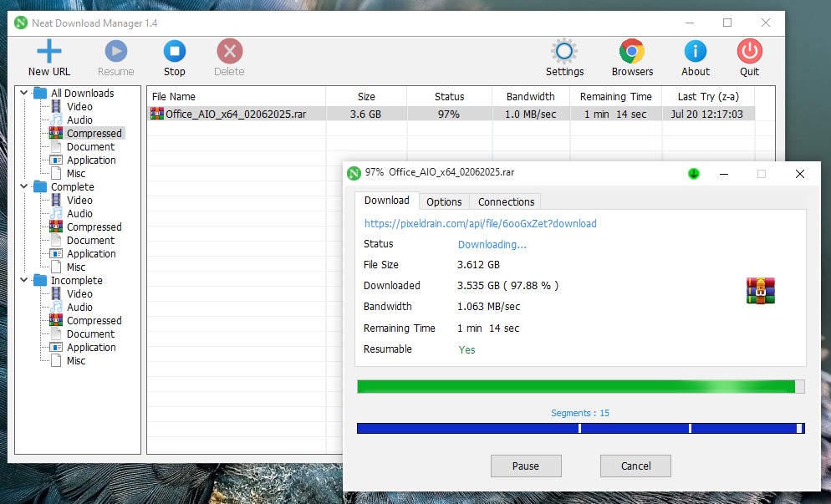Quit the application via power icon
Screen dimensions: 831x504
click(x=749, y=52)
